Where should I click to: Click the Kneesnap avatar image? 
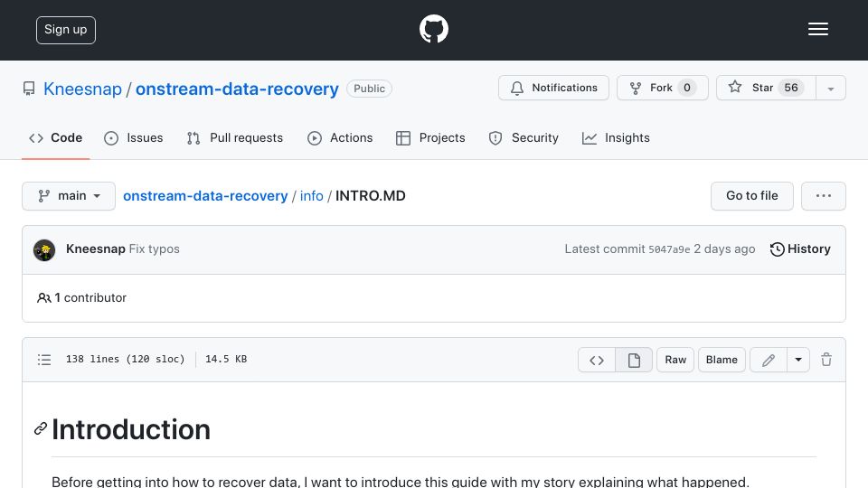[x=44, y=250]
